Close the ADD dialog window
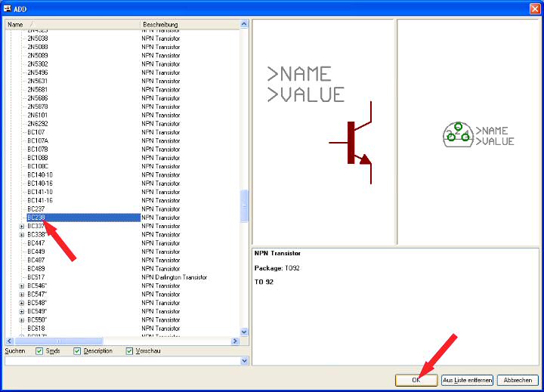The image size is (544, 392). click(x=534, y=8)
